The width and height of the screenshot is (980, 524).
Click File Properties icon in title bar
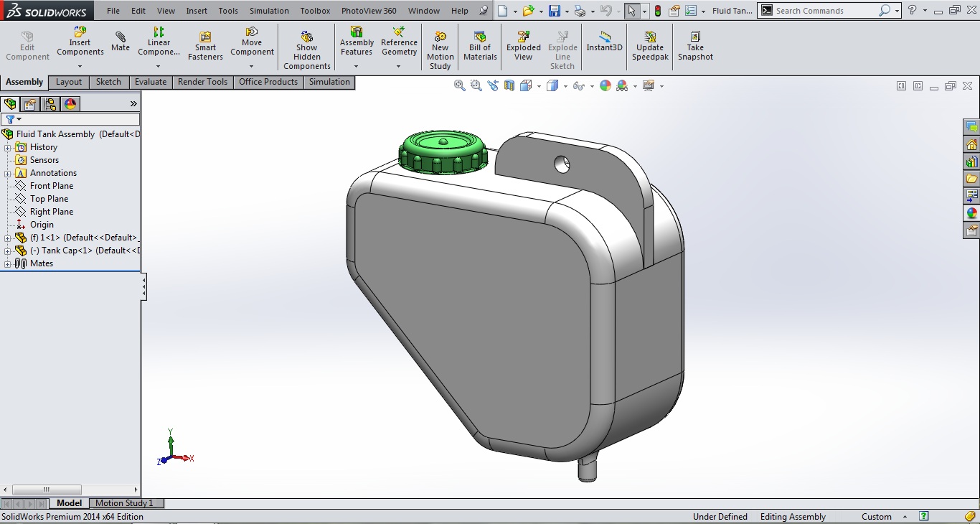[x=674, y=11]
